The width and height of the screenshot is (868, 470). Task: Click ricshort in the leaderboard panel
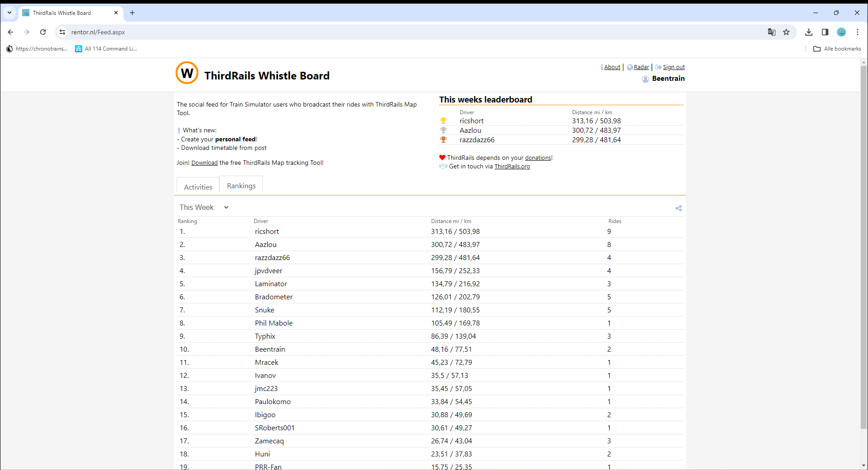(x=471, y=121)
